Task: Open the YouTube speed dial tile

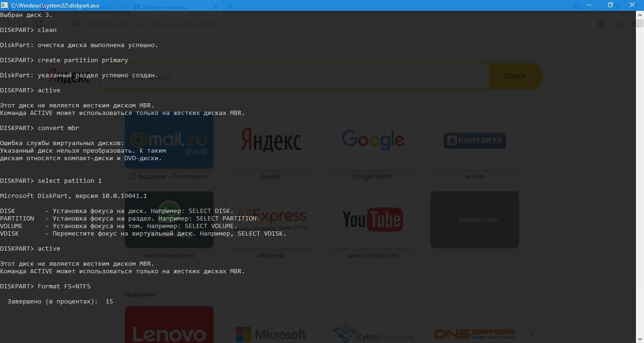Action: [372, 220]
